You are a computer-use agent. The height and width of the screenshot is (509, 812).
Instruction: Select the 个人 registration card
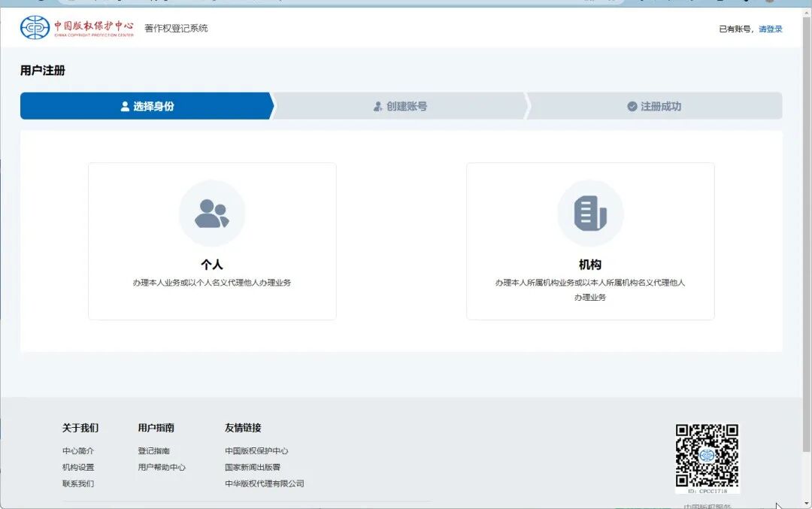point(212,241)
